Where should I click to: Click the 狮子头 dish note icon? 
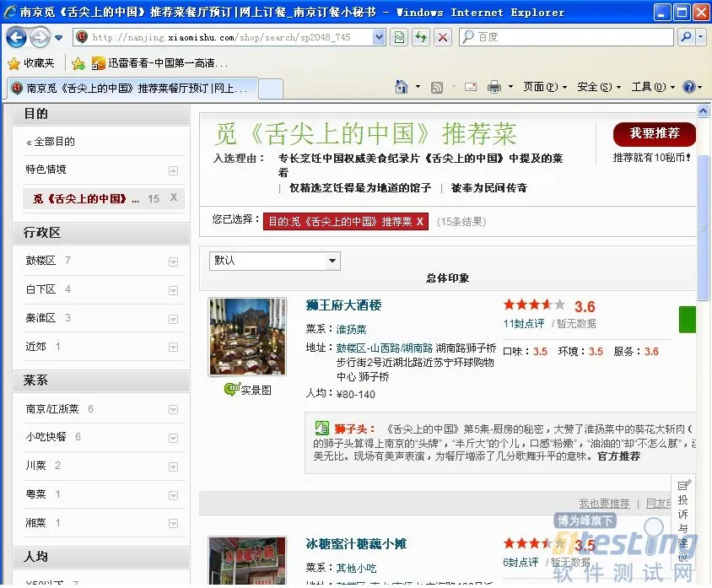(321, 428)
